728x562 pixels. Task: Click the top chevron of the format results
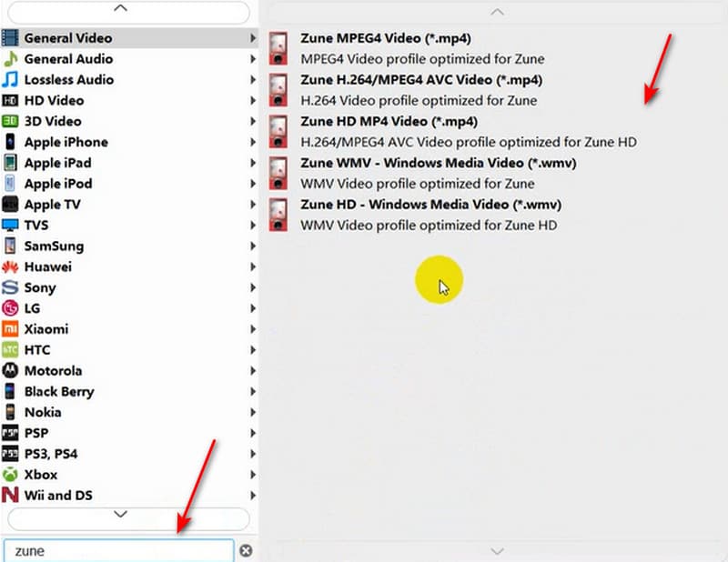[497, 12]
